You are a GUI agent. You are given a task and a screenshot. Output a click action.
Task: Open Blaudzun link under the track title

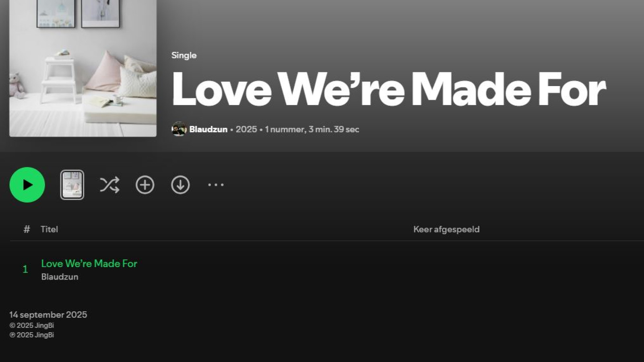60,277
